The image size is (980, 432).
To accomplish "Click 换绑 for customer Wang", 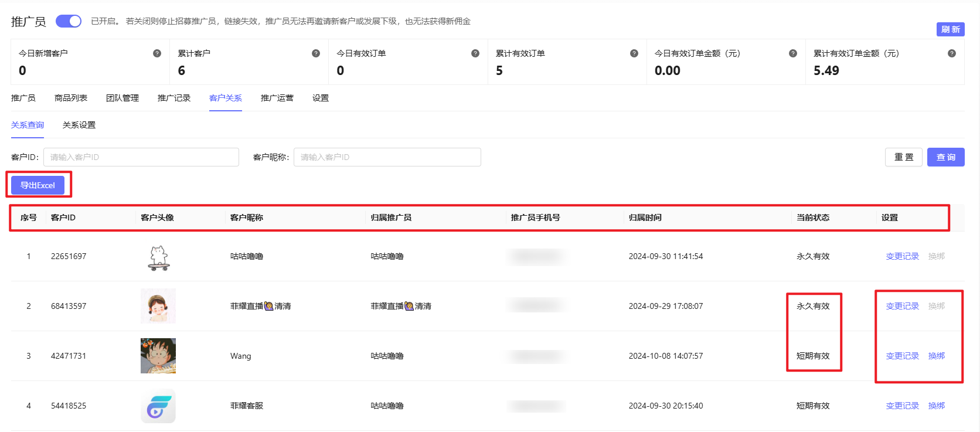I will point(937,356).
